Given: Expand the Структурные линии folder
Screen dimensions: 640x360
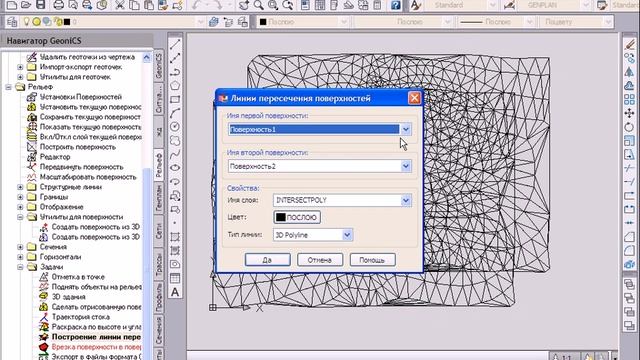Looking at the screenshot, I should pos(20,187).
